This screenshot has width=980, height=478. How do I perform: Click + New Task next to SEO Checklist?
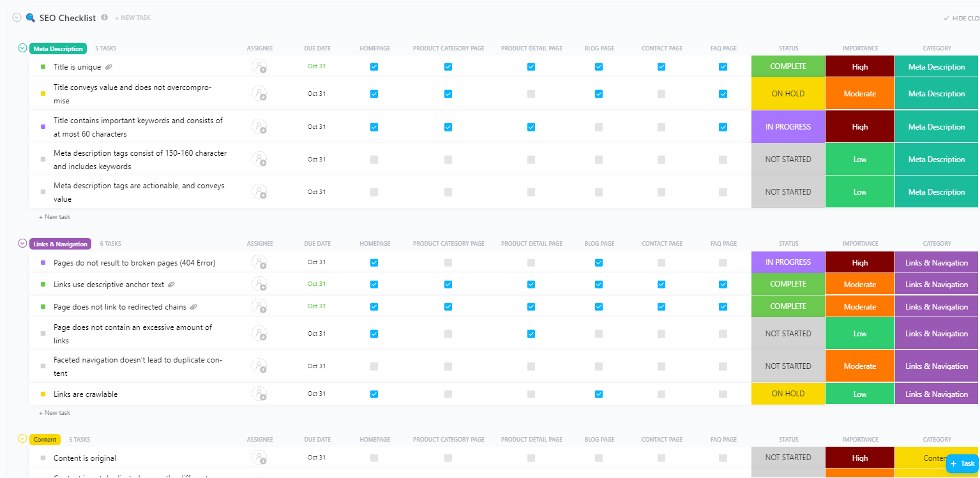point(133,18)
